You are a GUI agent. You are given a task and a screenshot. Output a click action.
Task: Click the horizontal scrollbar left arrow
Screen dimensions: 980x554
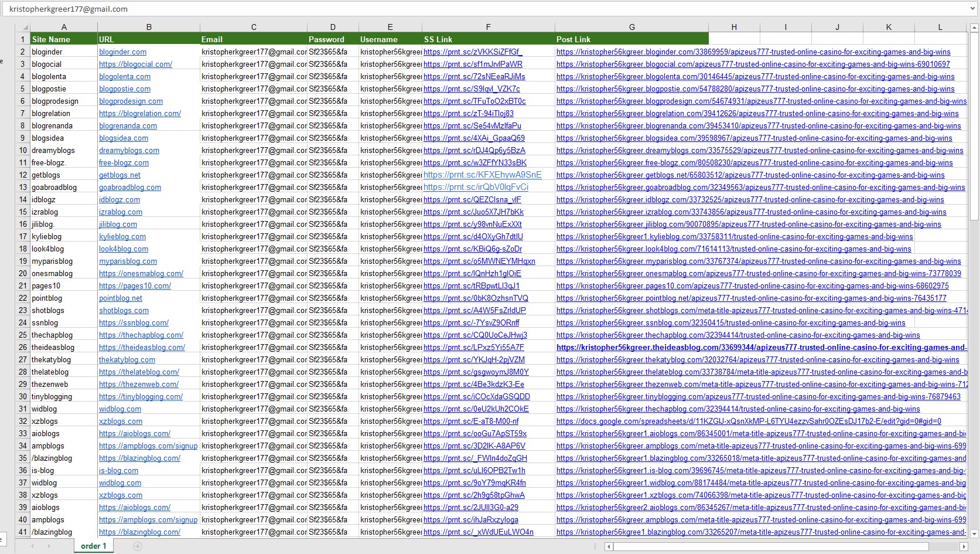[609, 546]
